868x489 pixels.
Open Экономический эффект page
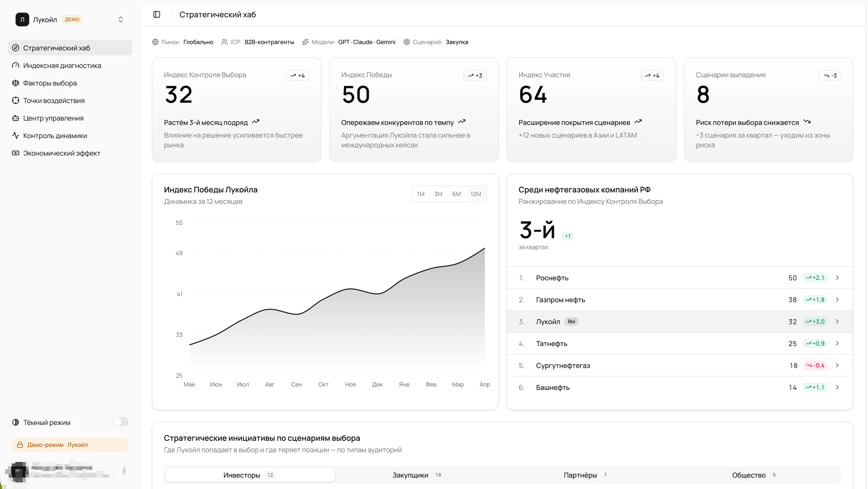tap(70, 153)
